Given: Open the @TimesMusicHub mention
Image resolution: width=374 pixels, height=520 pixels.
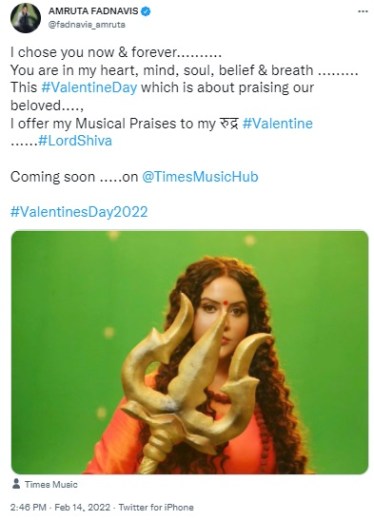Looking at the screenshot, I should (200, 177).
